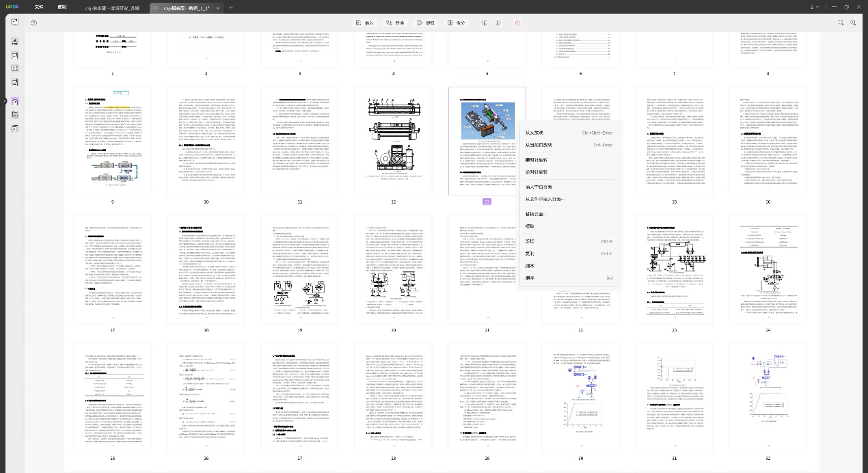Image resolution: width=868 pixels, height=473 pixels.
Task: Choose 逆时针旋转 from context menu
Action: pyautogui.click(x=537, y=172)
